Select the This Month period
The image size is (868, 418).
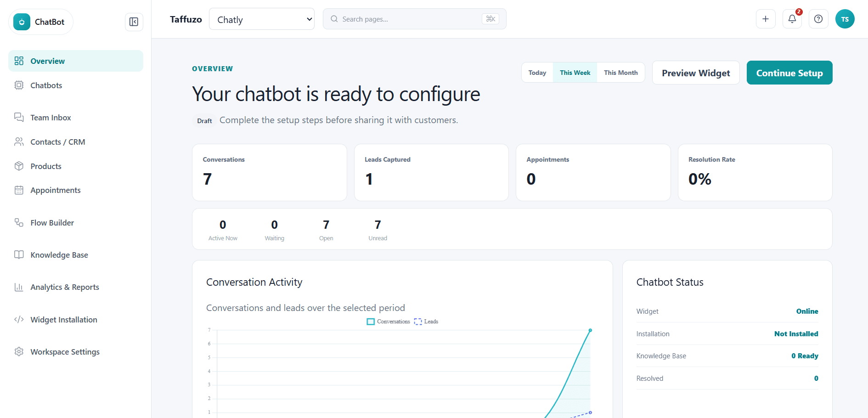(x=621, y=73)
